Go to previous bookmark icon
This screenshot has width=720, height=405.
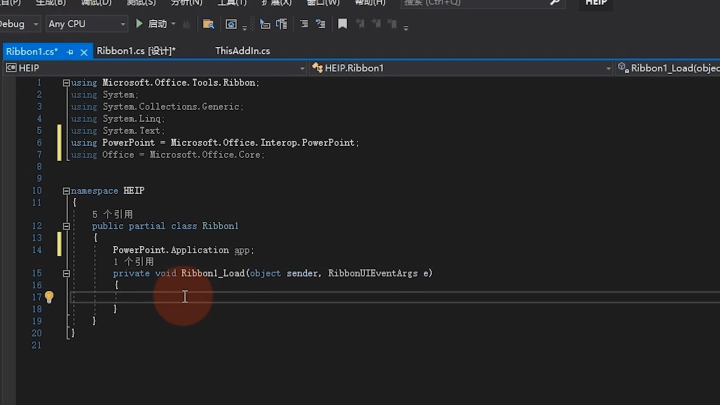(x=360, y=23)
